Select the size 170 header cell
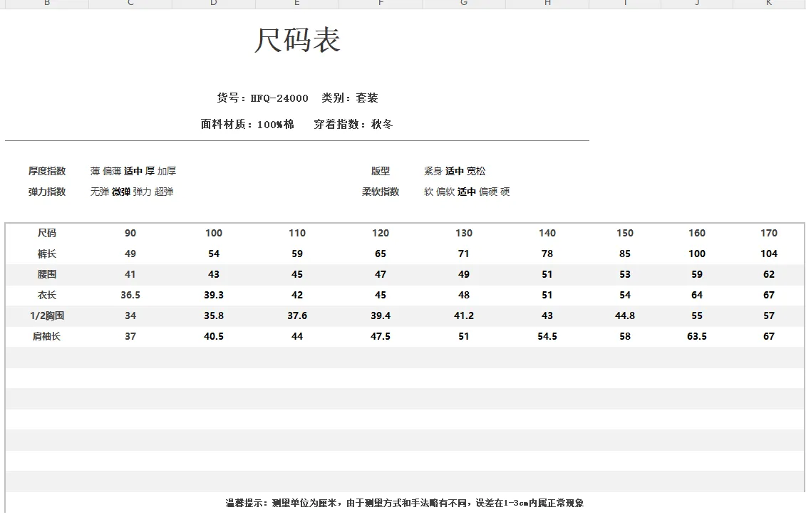 [x=768, y=233]
